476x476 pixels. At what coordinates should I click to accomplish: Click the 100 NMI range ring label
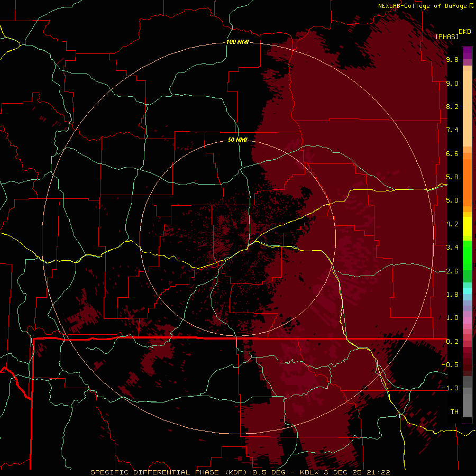click(237, 42)
